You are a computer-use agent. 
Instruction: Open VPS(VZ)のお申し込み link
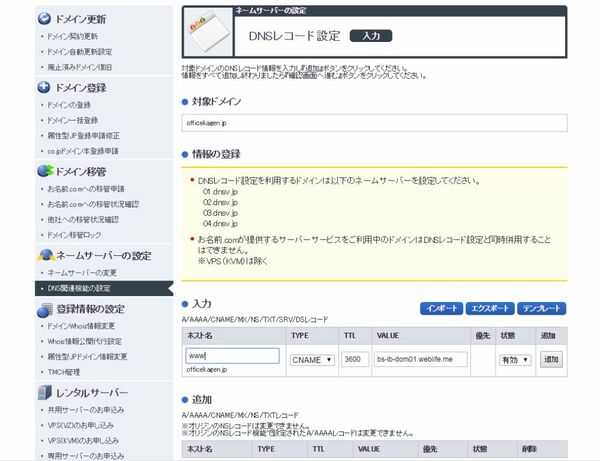80,425
